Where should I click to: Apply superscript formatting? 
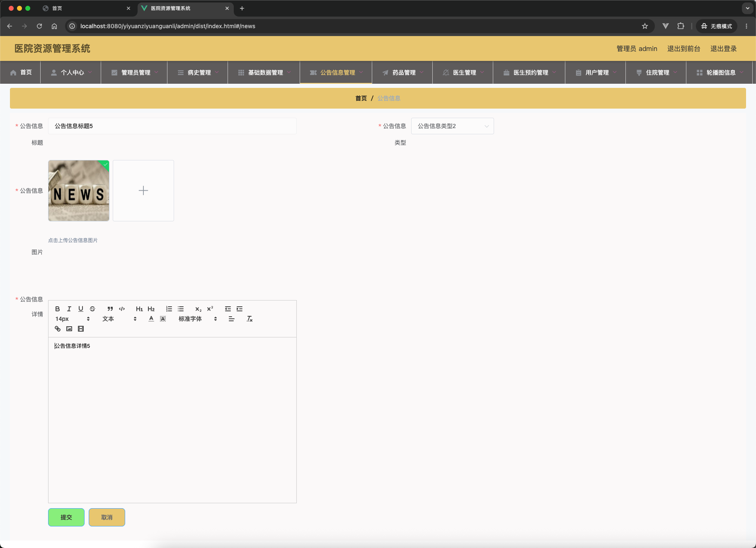coord(210,309)
